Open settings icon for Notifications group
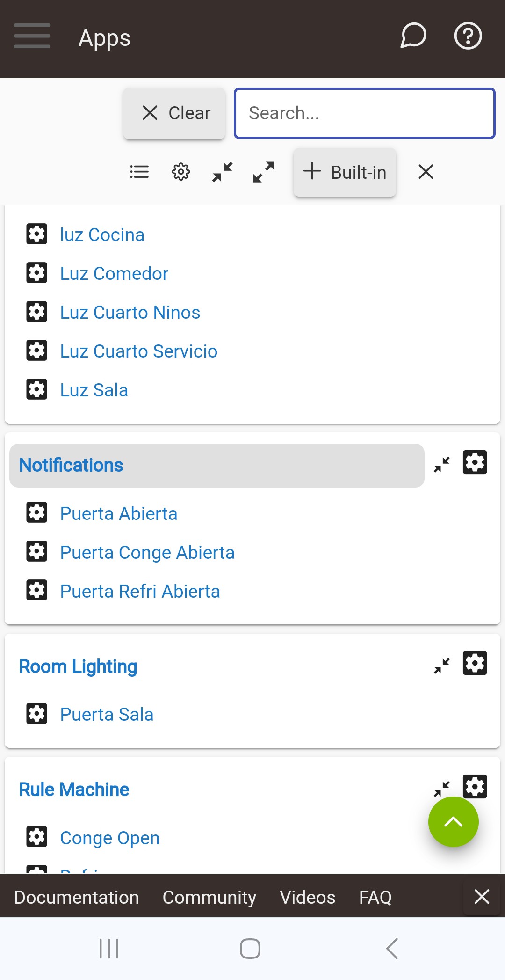This screenshot has height=980, width=505. (x=475, y=463)
